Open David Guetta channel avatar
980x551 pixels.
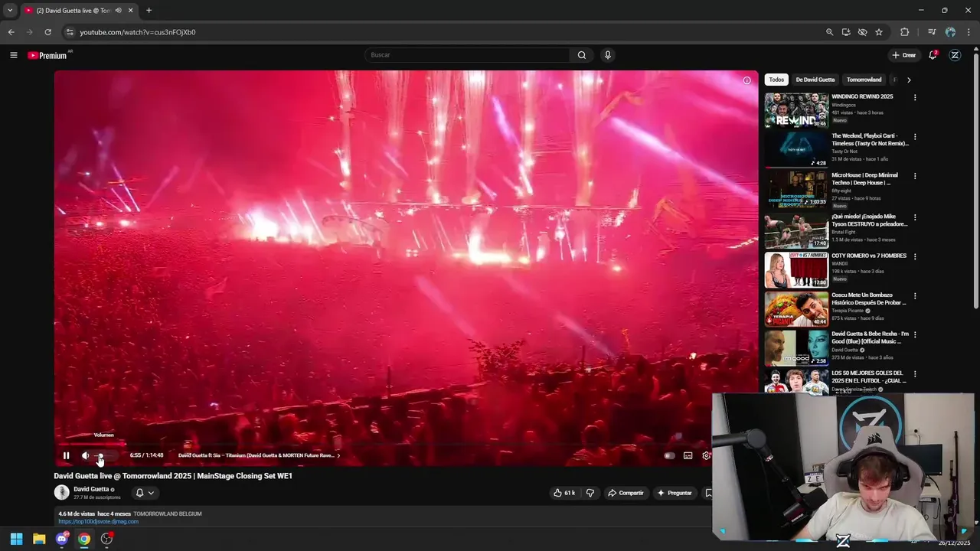point(61,492)
